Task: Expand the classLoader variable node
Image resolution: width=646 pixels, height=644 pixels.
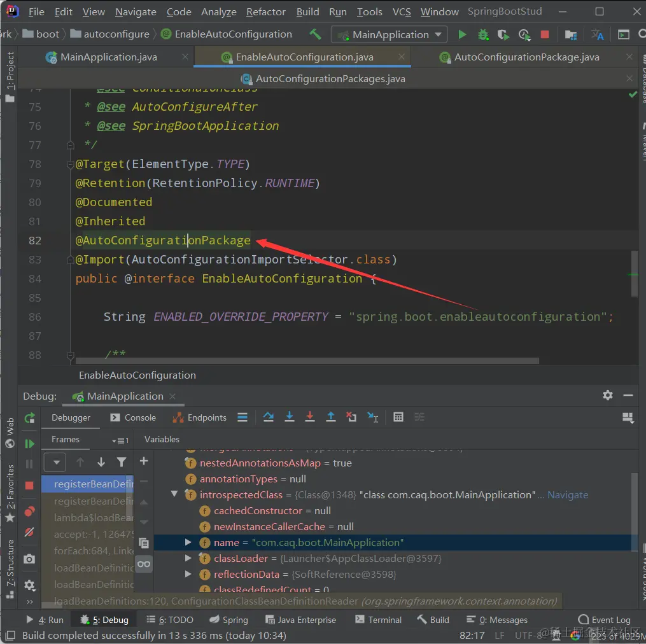Action: coord(188,558)
